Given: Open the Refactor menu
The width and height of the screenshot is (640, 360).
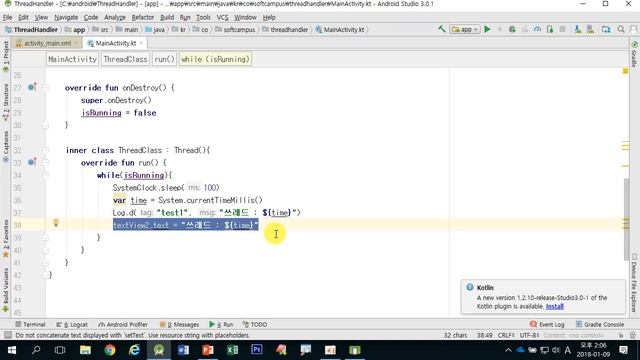Looking at the screenshot, I should pos(142,17).
